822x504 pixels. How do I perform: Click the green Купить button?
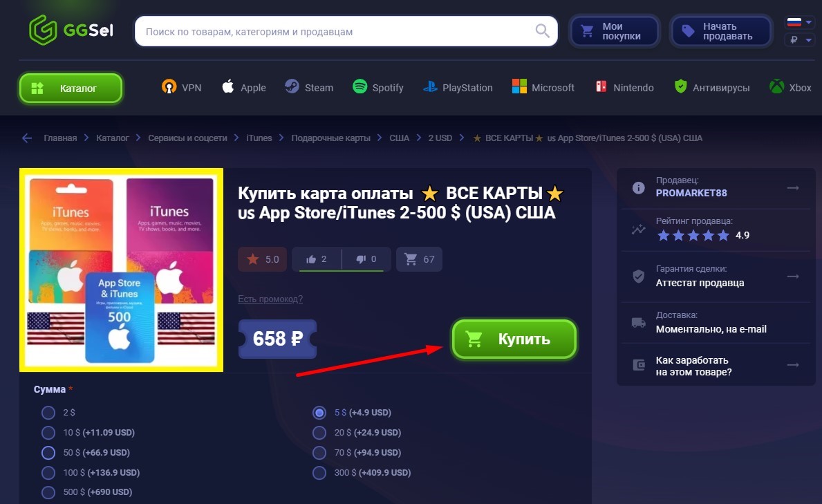514,339
